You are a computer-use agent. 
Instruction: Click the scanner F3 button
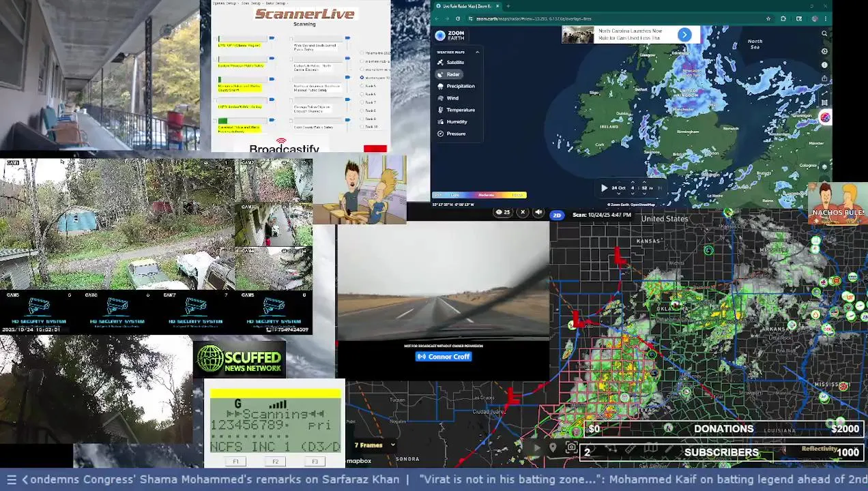click(315, 462)
